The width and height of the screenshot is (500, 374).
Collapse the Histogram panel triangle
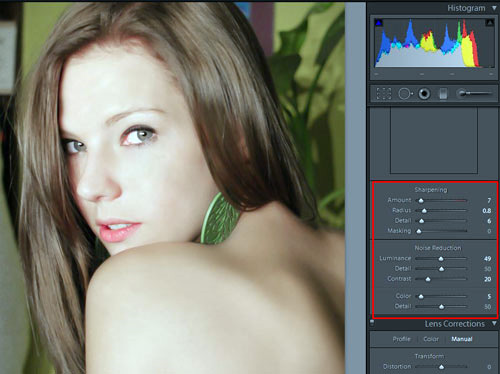coord(494,8)
